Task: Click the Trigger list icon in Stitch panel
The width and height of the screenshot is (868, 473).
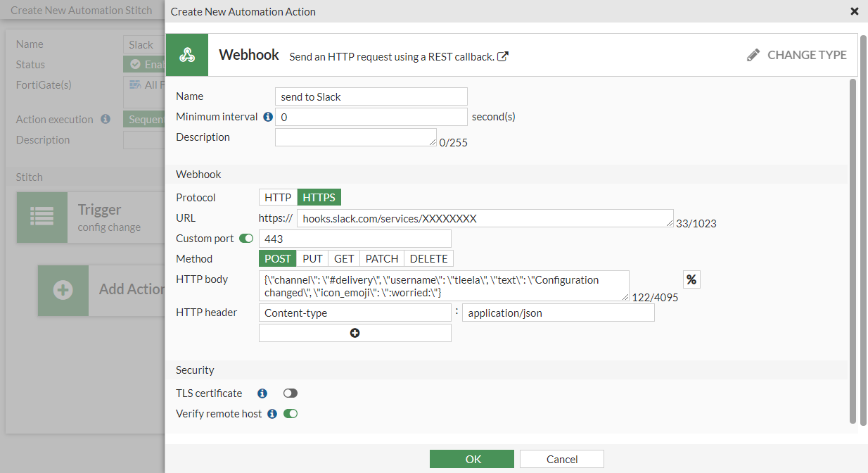Action: (42, 217)
